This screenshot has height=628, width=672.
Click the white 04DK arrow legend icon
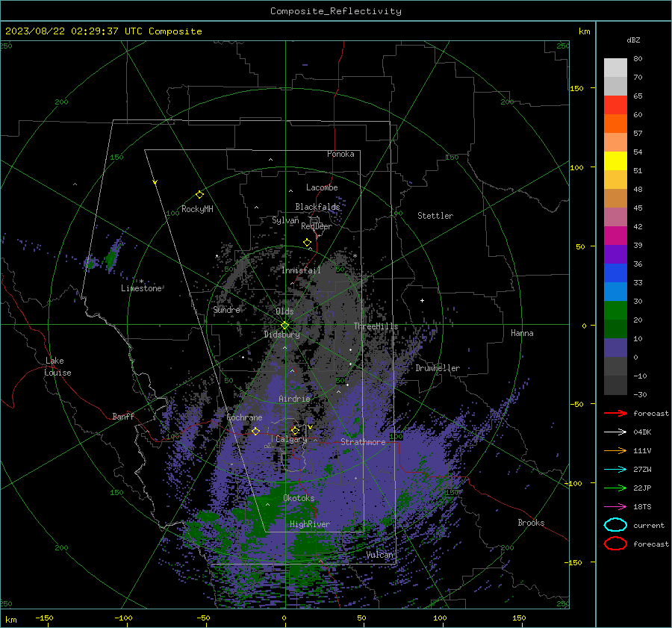615,432
